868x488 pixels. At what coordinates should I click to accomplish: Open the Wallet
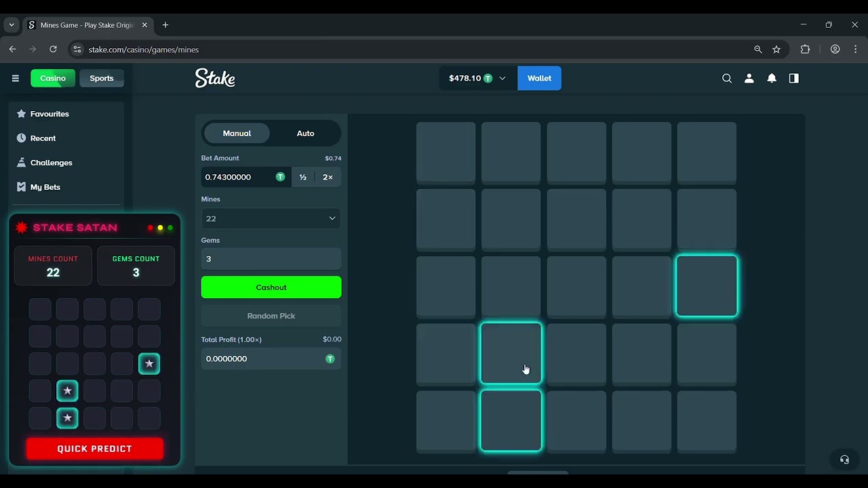tap(539, 78)
